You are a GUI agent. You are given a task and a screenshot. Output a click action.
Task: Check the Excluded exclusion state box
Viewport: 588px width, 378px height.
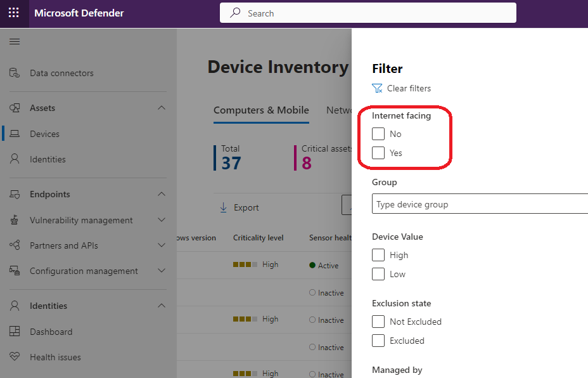tap(378, 341)
